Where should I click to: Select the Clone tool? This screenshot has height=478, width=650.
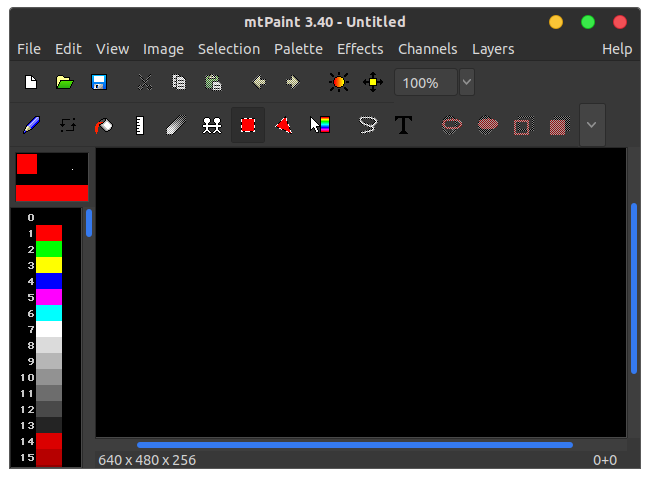(x=212, y=125)
